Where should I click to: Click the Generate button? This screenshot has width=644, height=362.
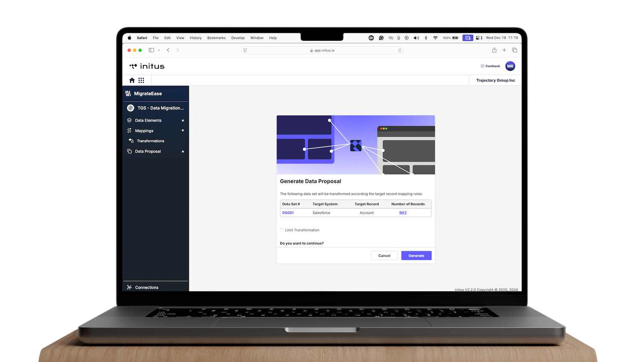click(416, 256)
